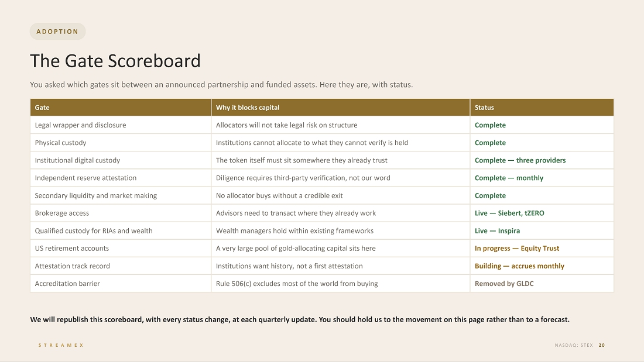Click the STREAMEX footer logo
644x362 pixels.
61,345
